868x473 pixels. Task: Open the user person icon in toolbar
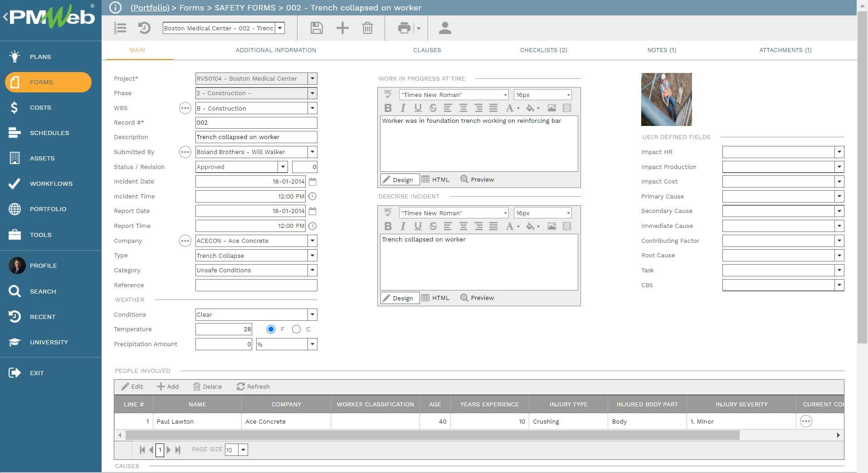click(x=445, y=28)
